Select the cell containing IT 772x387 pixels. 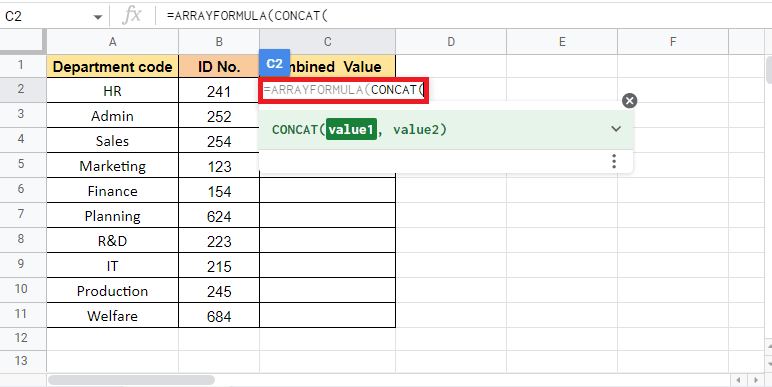[113, 266]
